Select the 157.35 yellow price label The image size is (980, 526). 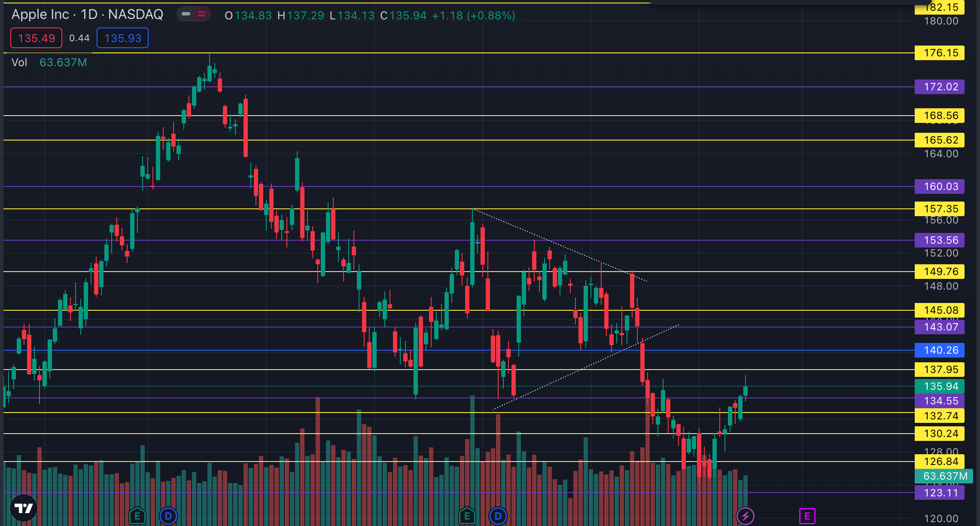[940, 209]
